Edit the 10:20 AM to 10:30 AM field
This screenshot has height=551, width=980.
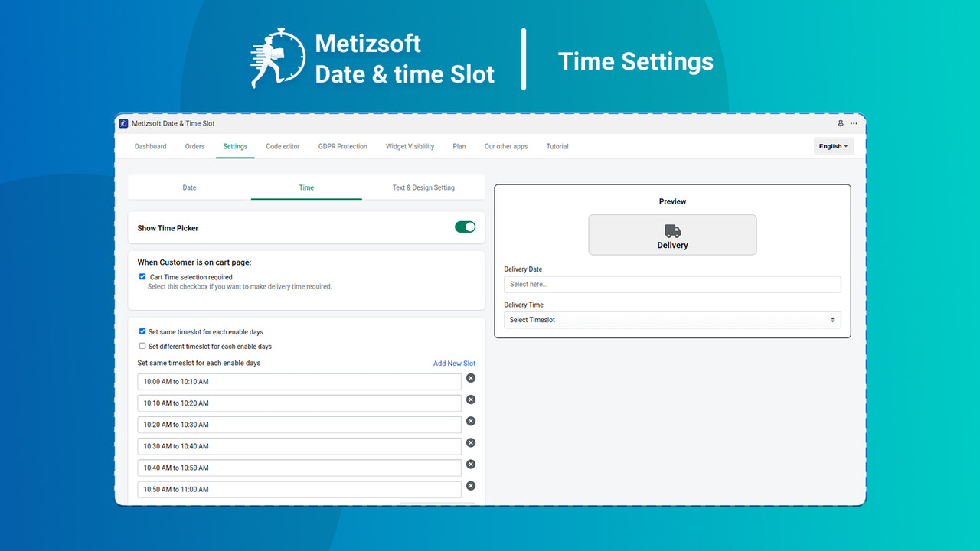point(299,424)
